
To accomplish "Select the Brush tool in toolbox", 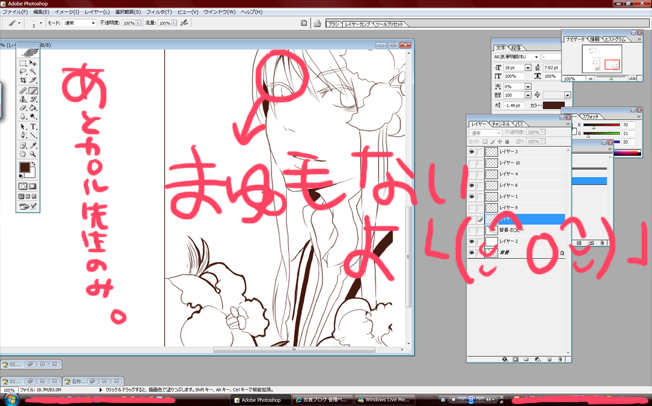I will [33, 91].
